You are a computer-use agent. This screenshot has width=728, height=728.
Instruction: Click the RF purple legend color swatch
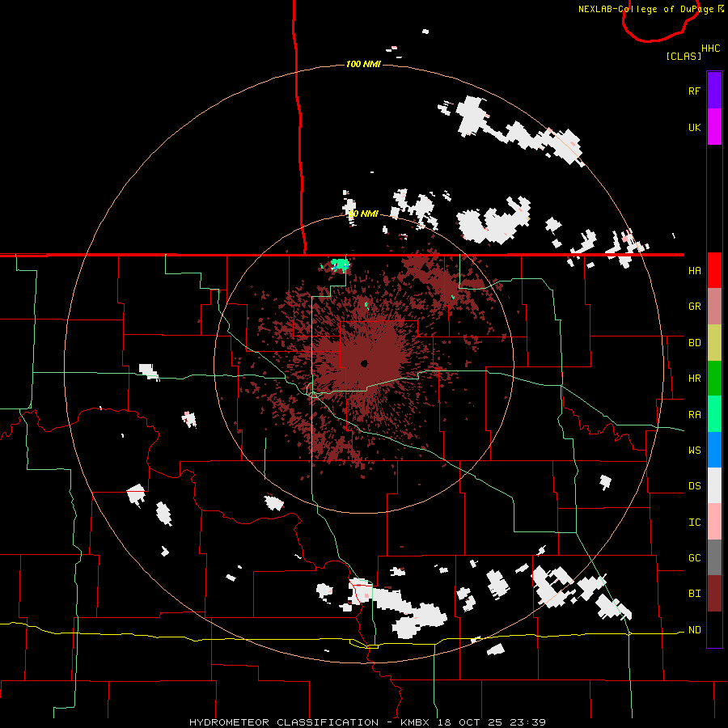tap(714, 91)
